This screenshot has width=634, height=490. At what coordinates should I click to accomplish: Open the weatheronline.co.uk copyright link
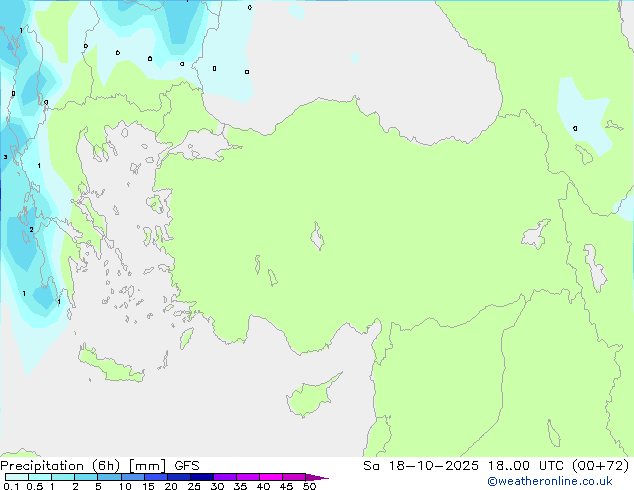point(550,481)
